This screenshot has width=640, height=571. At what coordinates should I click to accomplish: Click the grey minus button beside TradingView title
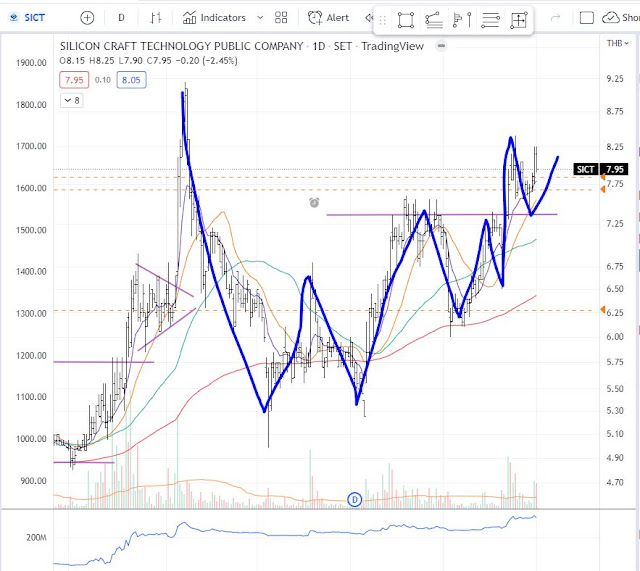point(441,46)
